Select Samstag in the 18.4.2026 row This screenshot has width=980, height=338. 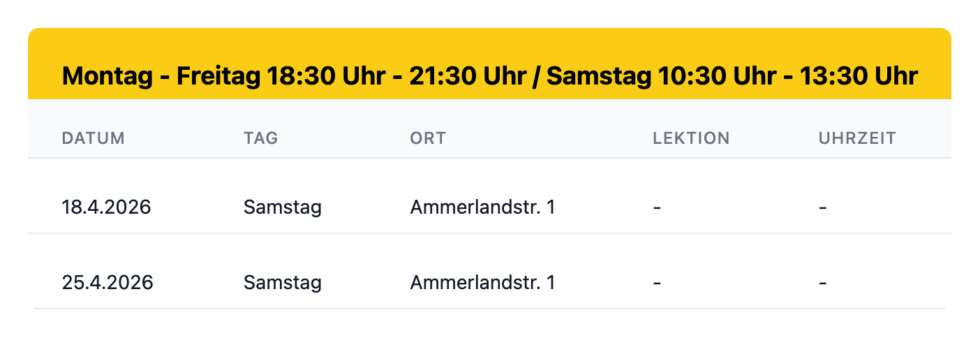[x=283, y=207]
